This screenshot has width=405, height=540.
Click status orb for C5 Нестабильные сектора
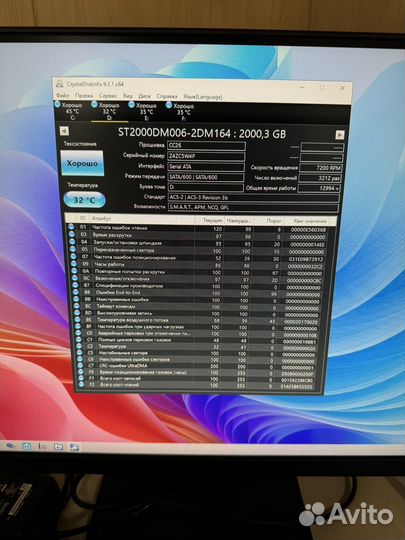[80, 353]
